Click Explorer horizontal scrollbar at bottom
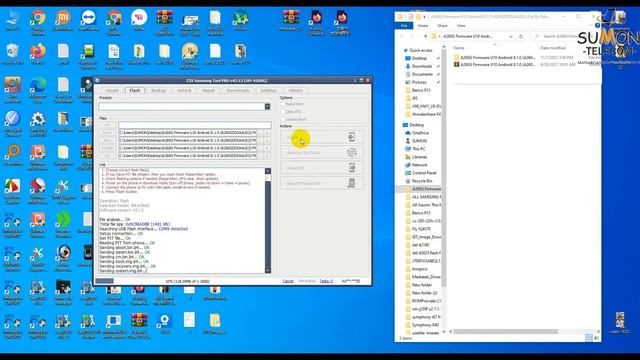The width and height of the screenshot is (640, 360). point(505,331)
